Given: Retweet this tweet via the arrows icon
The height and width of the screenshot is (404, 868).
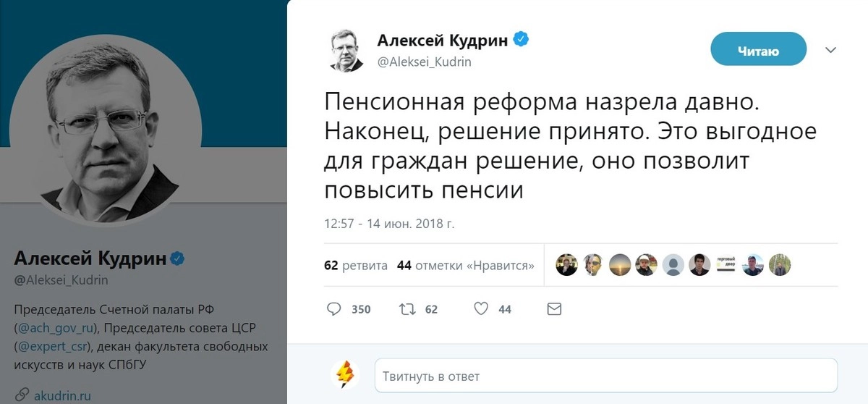Looking at the screenshot, I should pos(407,309).
